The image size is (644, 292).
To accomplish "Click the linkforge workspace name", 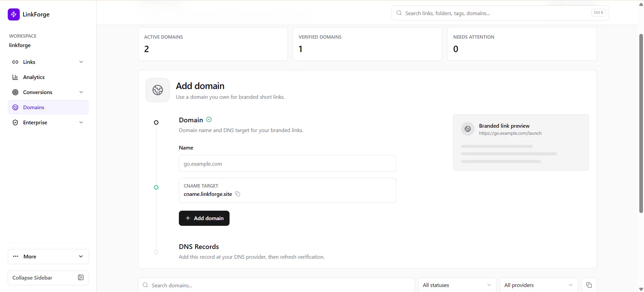I will tap(20, 45).
